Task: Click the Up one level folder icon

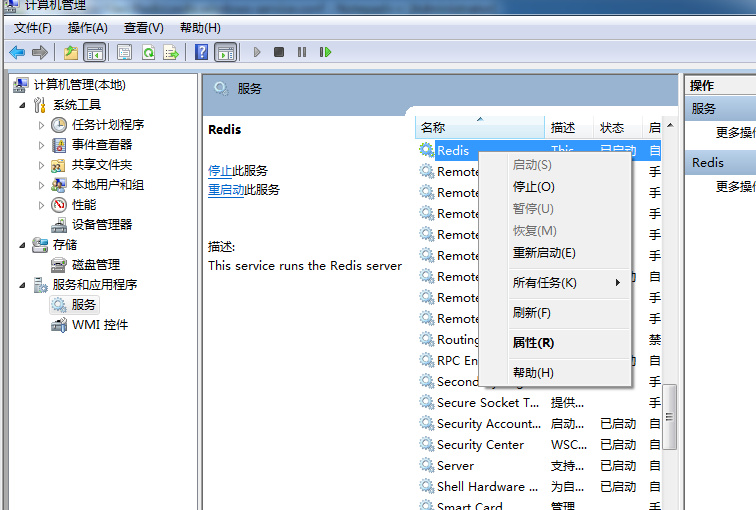Action: [71, 52]
